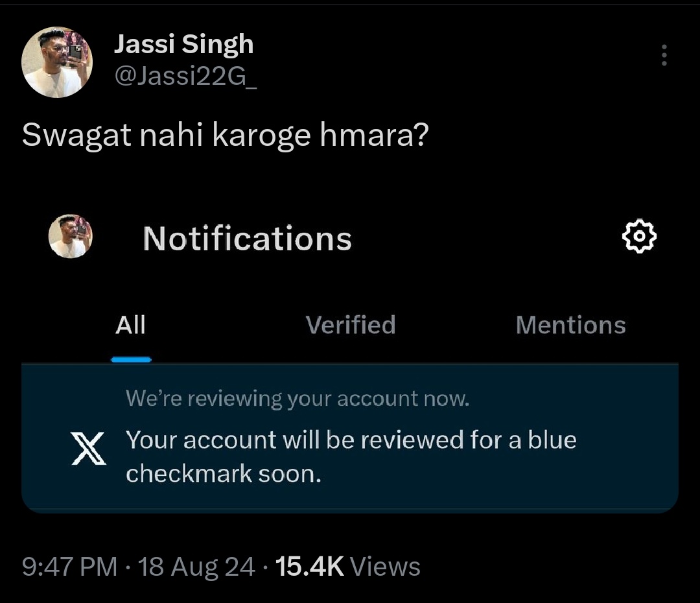Tap 'Your account will be reviewed' message text
The image size is (700, 603).
351,456
